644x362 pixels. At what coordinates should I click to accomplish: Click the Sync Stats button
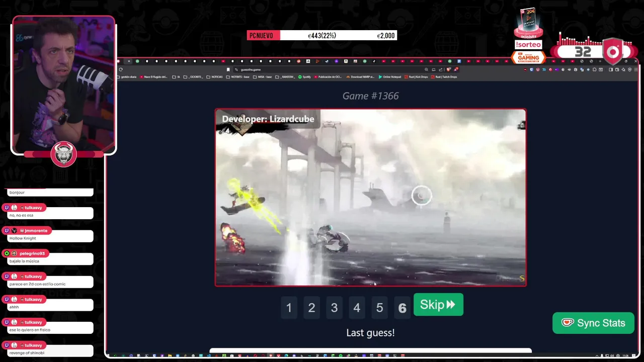coord(593,323)
